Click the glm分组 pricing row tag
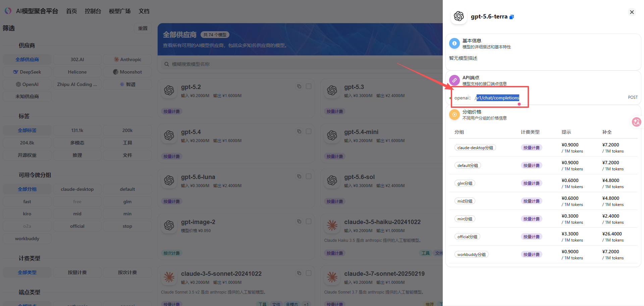The image size is (644, 306). 465,183
